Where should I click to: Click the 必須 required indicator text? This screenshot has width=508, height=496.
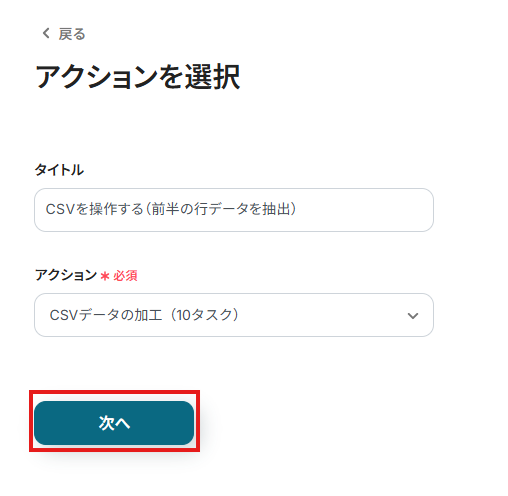pos(125,276)
